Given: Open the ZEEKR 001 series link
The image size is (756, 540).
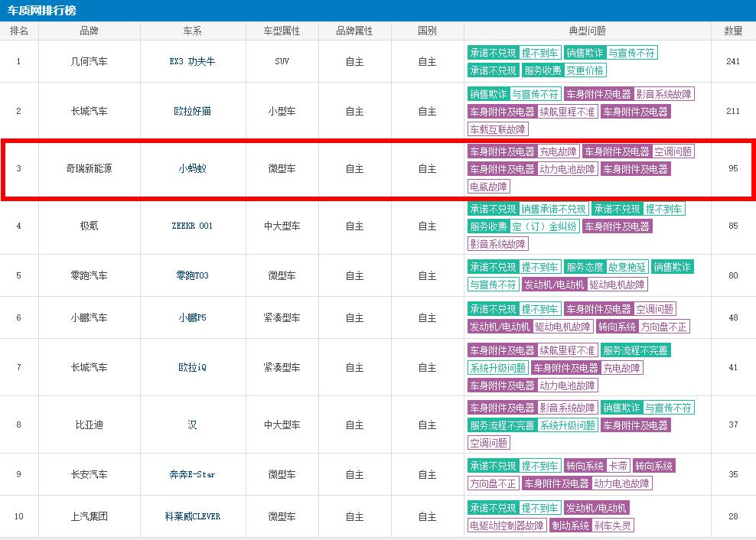Looking at the screenshot, I should point(192,226).
